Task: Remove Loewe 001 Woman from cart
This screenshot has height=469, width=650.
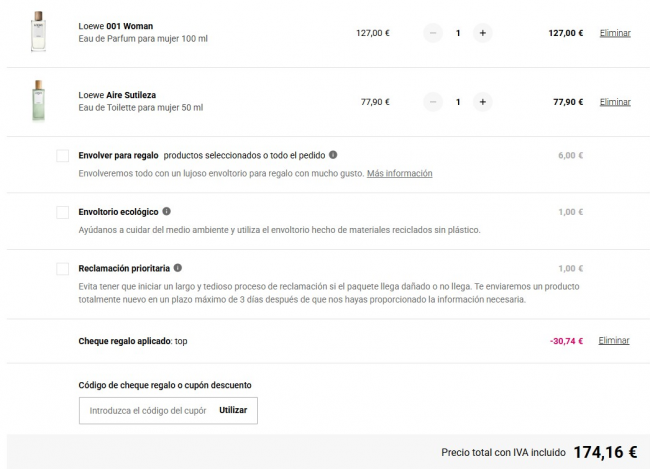Action: [615, 32]
